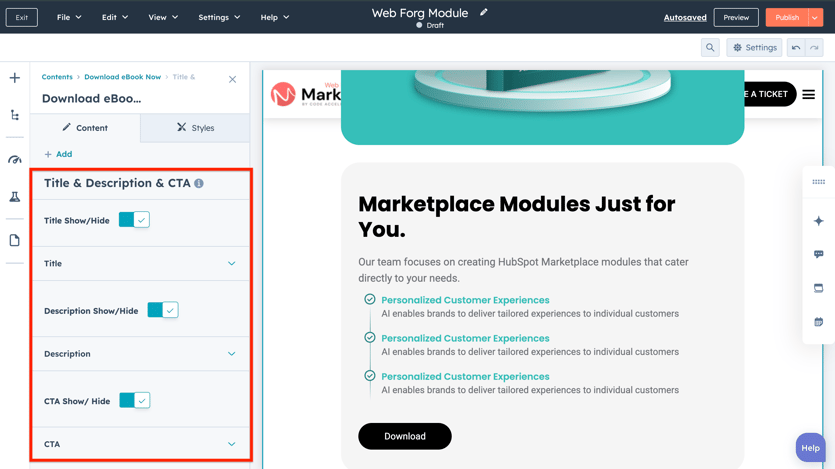
Task: Open the File menu
Action: 69,17
